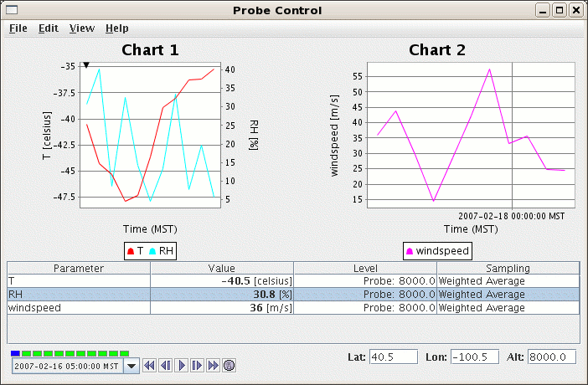The width and height of the screenshot is (588, 385).
Task: Open the animation properties icon
Action: pos(229,366)
